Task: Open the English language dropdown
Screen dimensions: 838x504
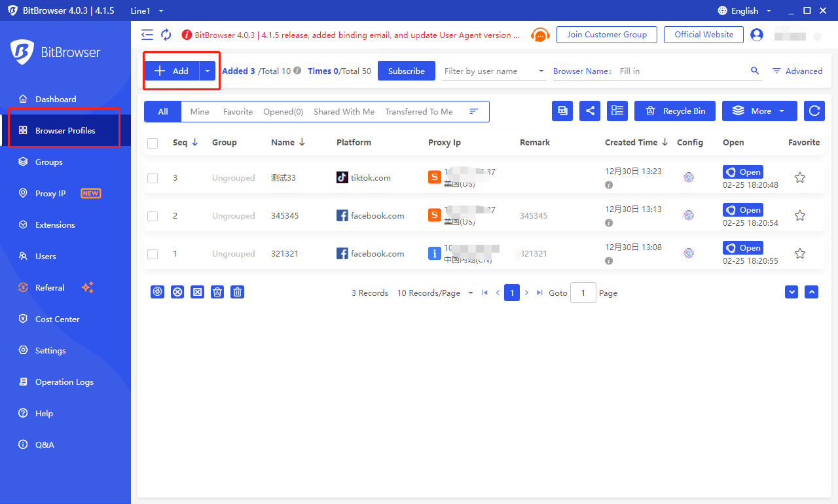Action: point(745,10)
